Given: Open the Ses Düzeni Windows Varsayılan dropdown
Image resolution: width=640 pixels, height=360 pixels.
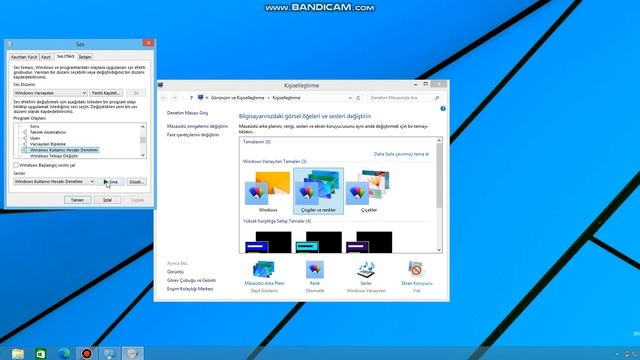Looking at the screenshot, I should click(x=50, y=93).
